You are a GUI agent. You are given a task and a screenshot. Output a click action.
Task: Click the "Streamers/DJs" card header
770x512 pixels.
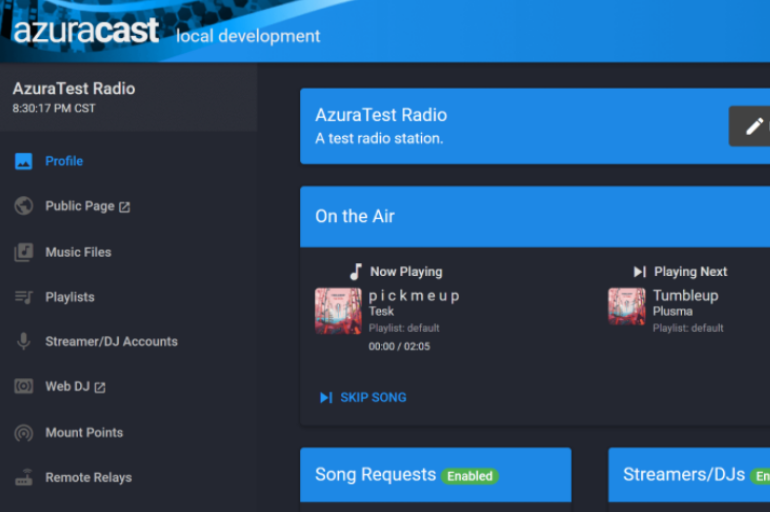pyautogui.click(x=689, y=475)
